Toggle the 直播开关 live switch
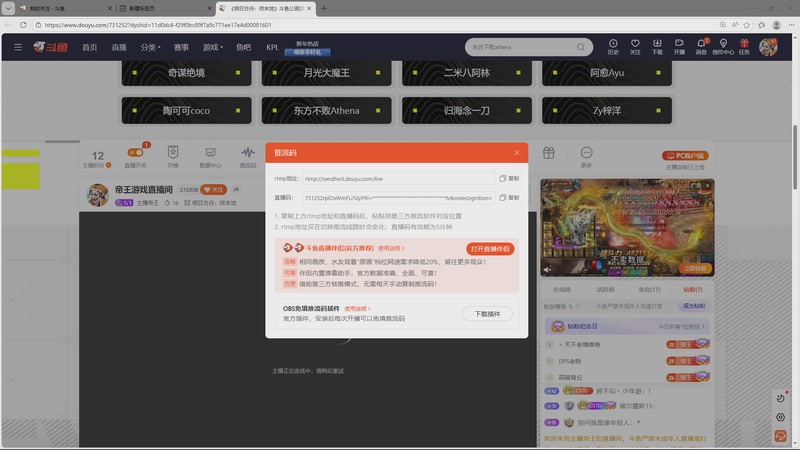 pos(135,153)
